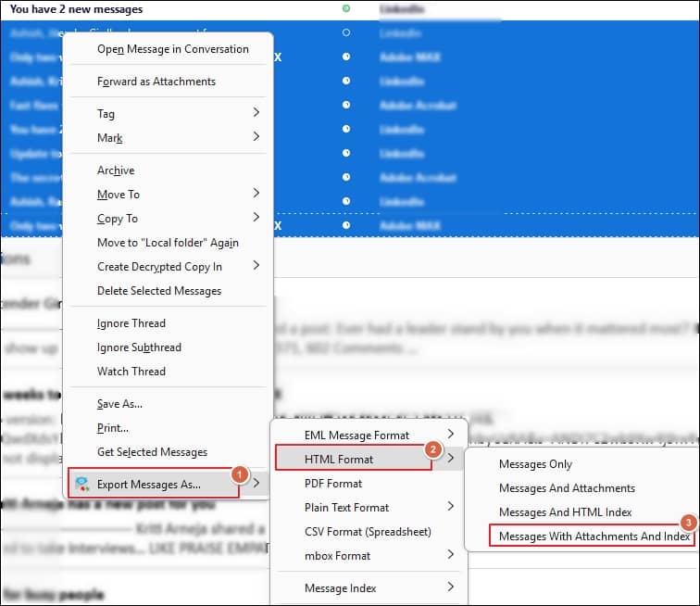The image size is (700, 606).
Task: Select Move to "Local folder" Again
Action: 168,243
